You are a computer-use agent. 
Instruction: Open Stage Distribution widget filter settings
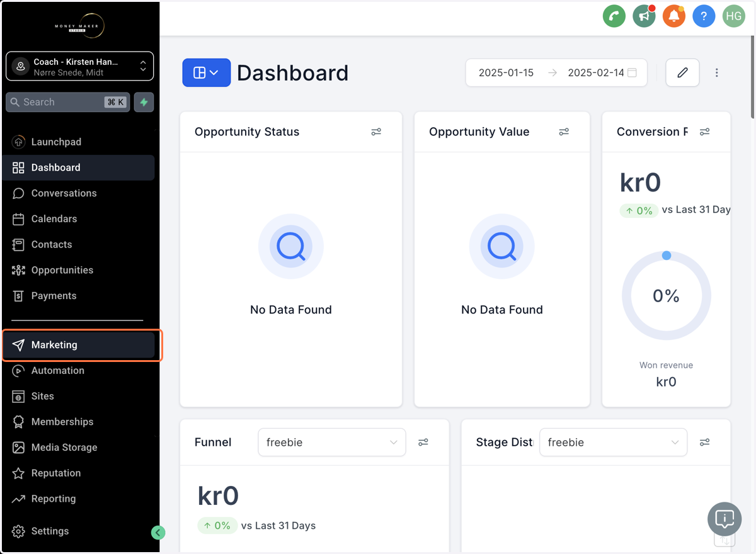pyautogui.click(x=705, y=443)
